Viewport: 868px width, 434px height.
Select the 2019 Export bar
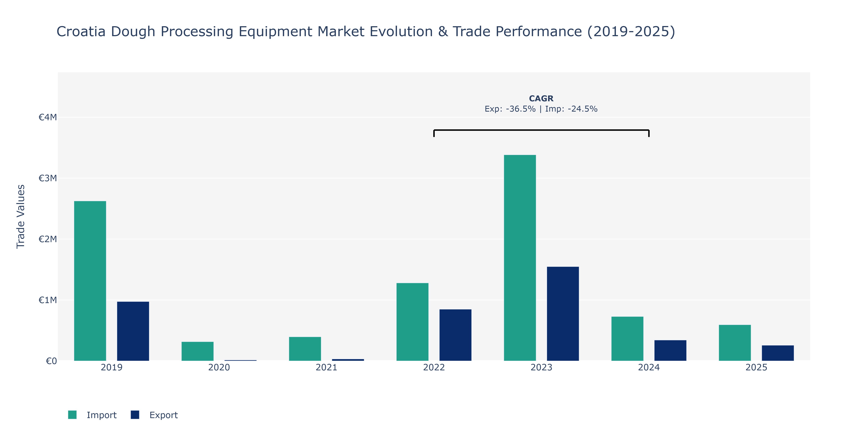133,331
